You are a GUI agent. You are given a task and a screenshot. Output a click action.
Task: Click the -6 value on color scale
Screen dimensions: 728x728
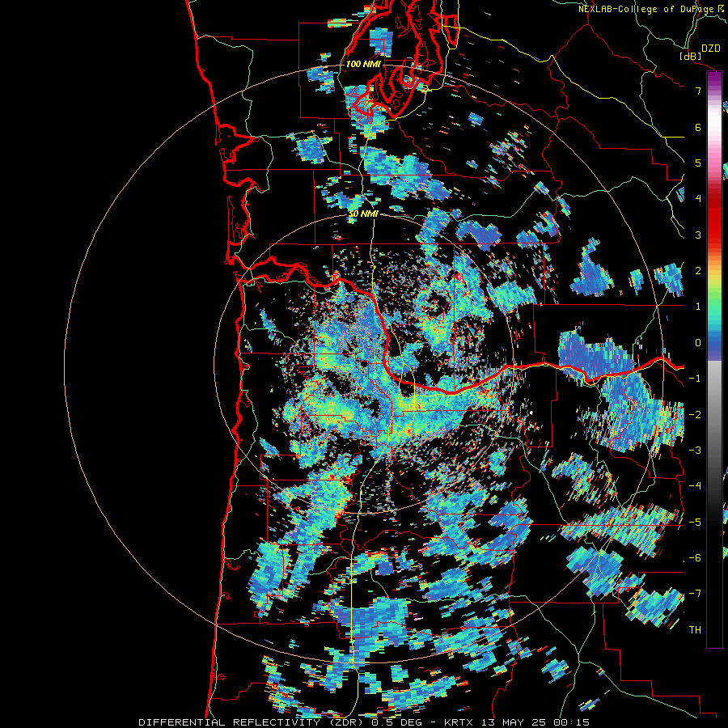point(695,558)
